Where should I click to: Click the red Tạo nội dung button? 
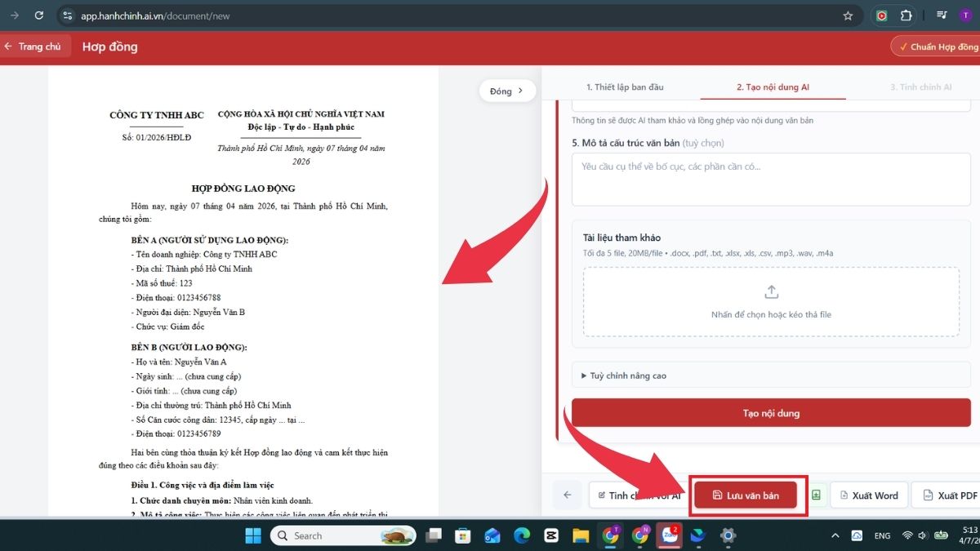[771, 413]
